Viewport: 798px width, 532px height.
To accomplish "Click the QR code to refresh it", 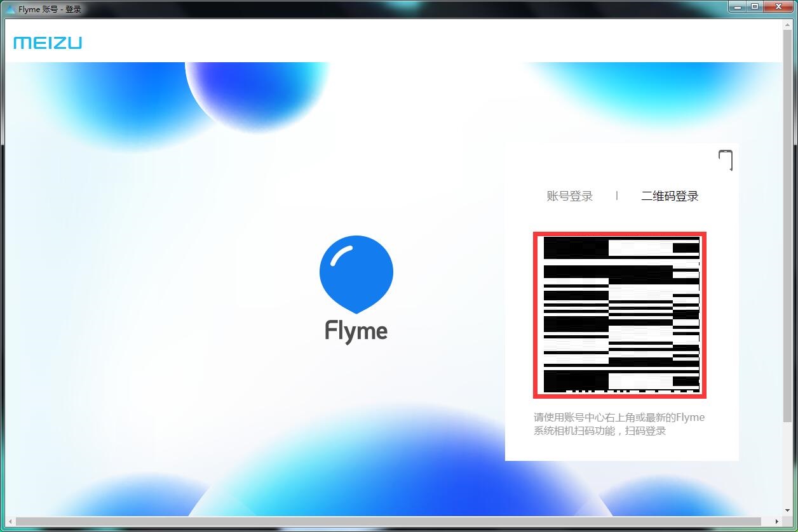I will tap(619, 316).
